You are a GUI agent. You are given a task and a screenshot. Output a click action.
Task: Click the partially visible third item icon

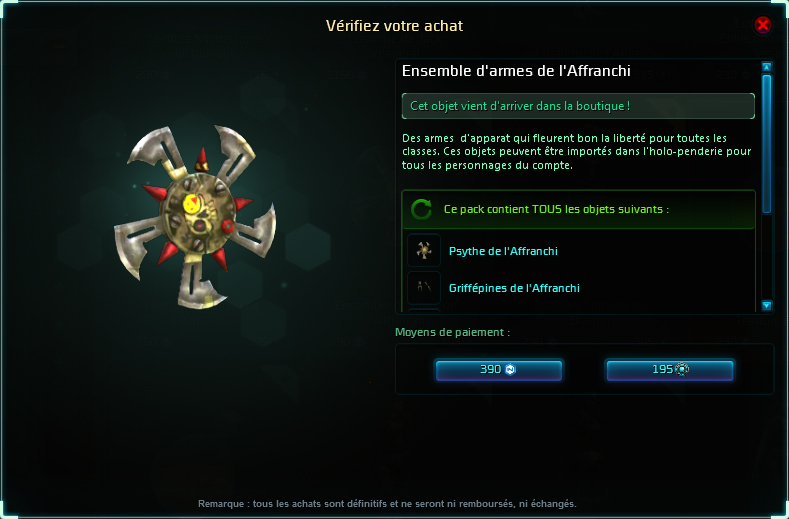point(424,310)
